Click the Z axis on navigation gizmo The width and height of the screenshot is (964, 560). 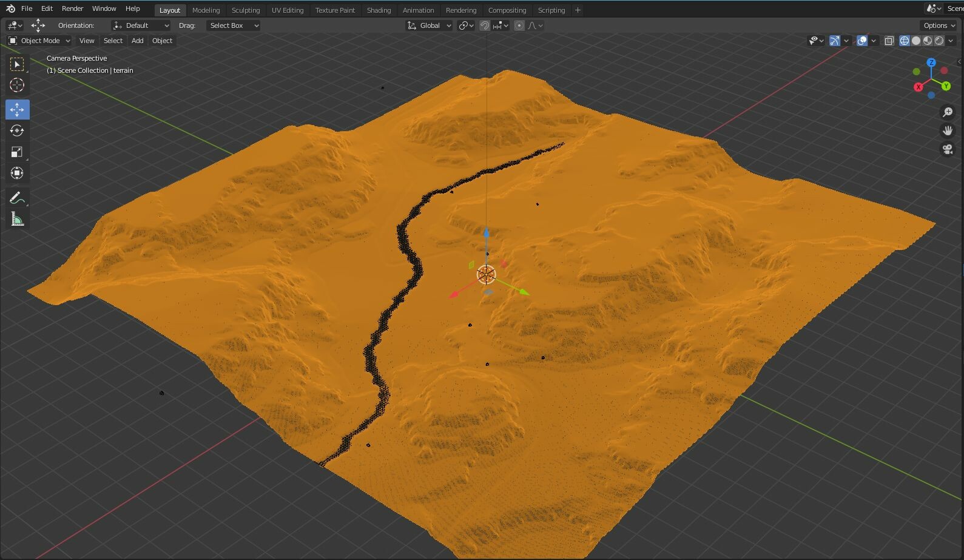click(x=931, y=62)
